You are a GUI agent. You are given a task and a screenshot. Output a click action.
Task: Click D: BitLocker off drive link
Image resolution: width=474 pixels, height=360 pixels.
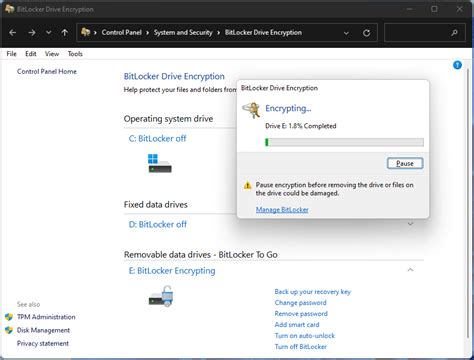point(158,224)
